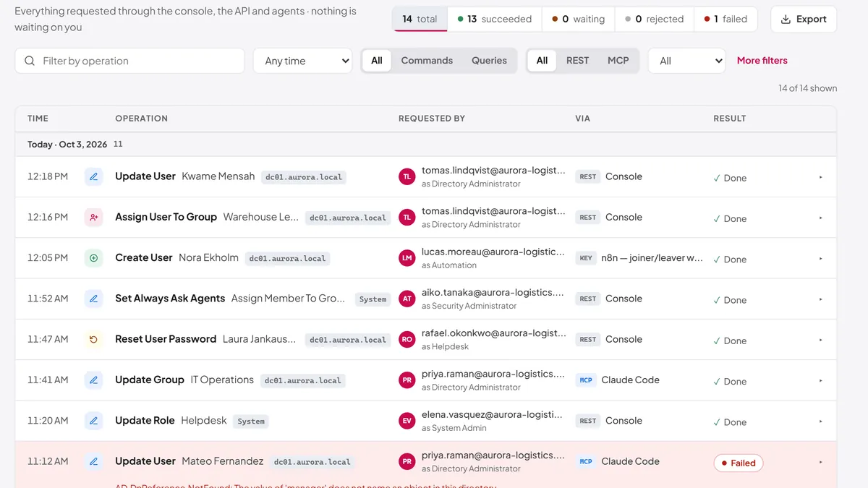Open the Any time dropdown
This screenshot has width=868, height=488.
click(302, 61)
